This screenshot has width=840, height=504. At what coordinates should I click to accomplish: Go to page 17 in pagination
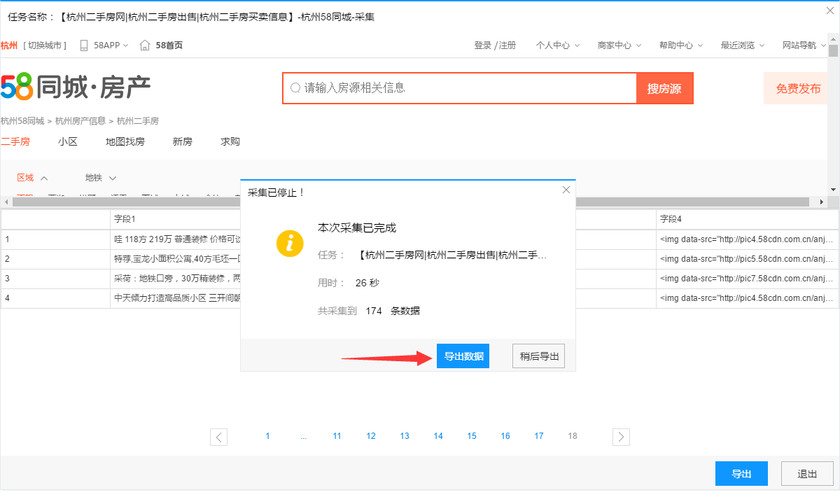pyautogui.click(x=539, y=436)
